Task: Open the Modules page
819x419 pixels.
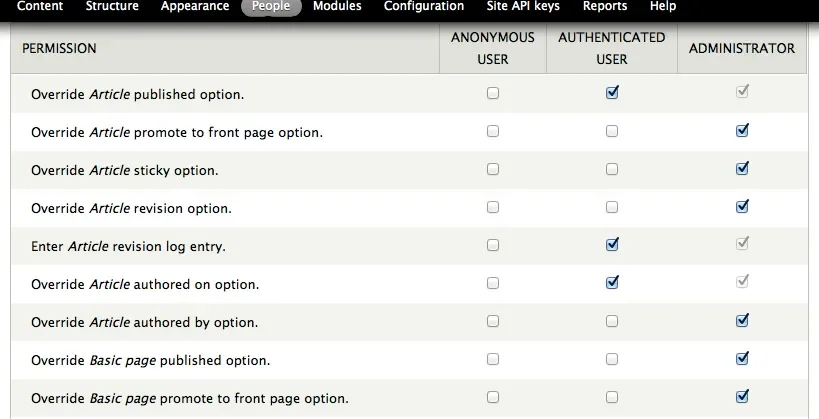Action: 337,6
